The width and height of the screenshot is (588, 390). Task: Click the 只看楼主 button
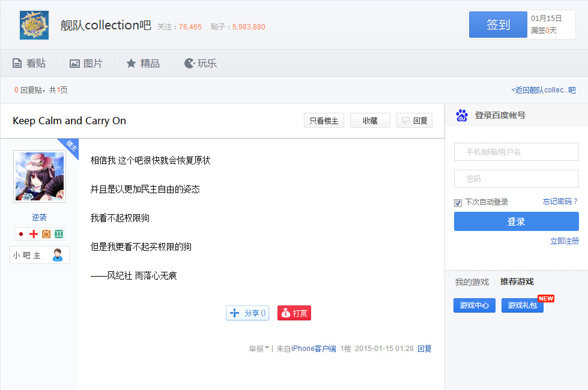point(324,121)
